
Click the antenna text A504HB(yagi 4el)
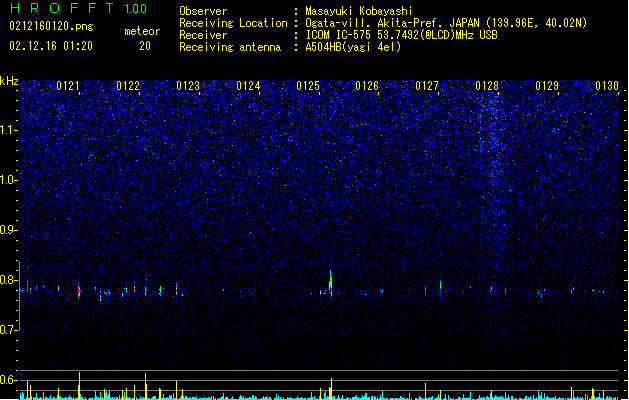click(x=353, y=47)
